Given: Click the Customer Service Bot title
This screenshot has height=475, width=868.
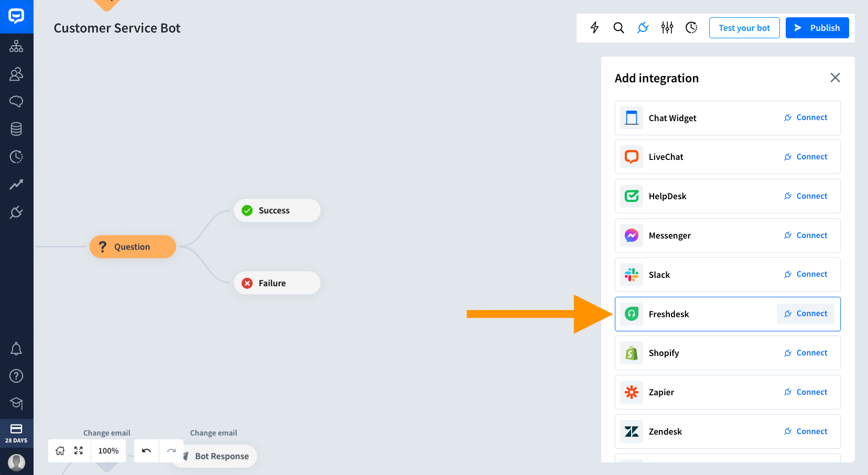Looking at the screenshot, I should click(x=117, y=28).
